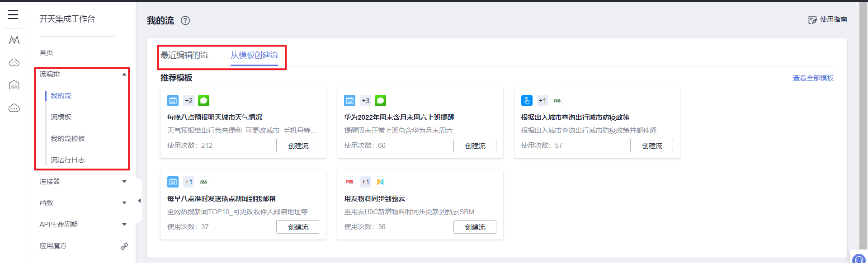Open the 查看全部模板 link
Screen dimensions: 868x263
tap(813, 78)
